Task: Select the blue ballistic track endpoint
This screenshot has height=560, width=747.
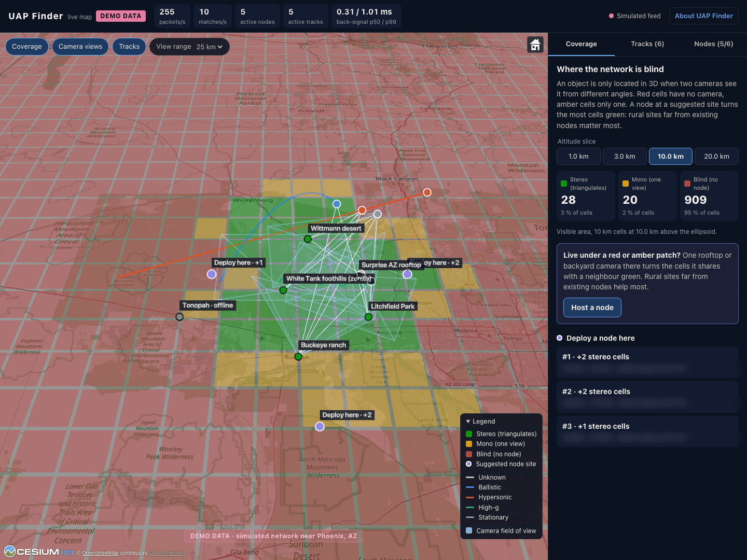Action: [337, 204]
